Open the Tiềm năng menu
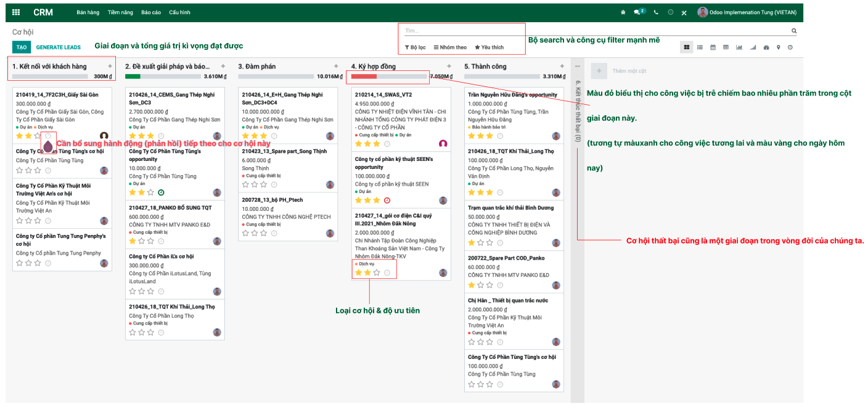 point(120,12)
